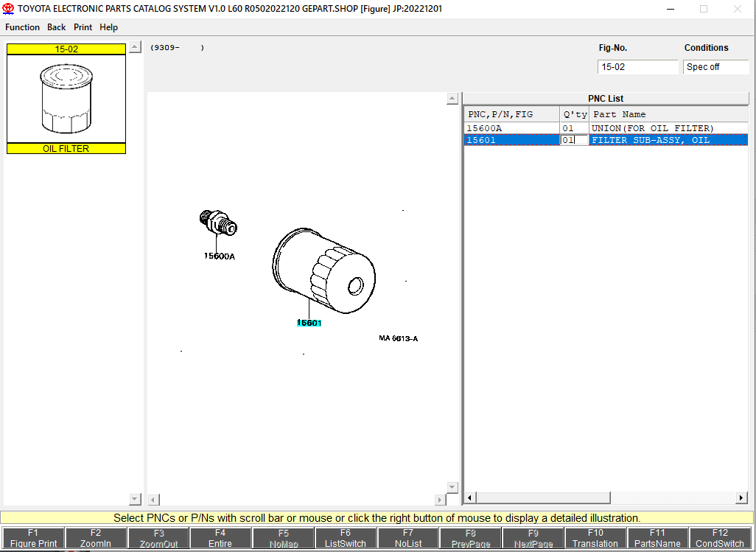Open the Help menu

pos(108,27)
